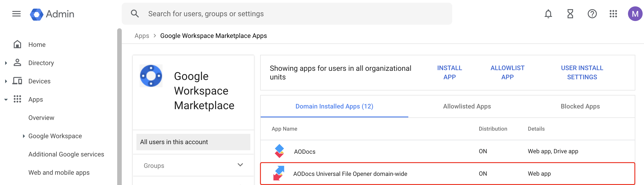Click the Details column header
Screen dimensions: 644x185
coord(536,129)
